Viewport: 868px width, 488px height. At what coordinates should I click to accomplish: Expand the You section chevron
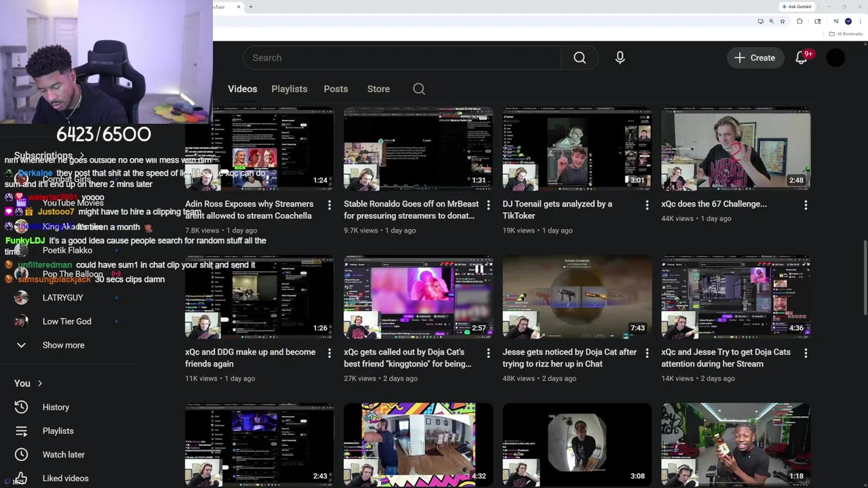[x=40, y=384]
